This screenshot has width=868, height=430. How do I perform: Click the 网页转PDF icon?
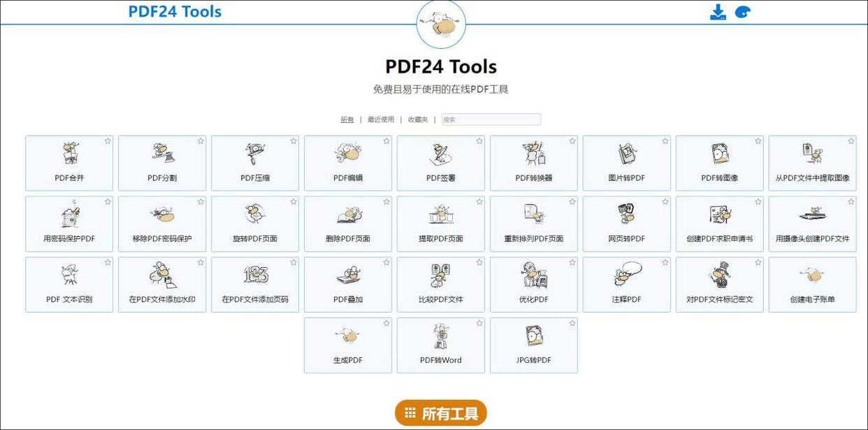click(627, 215)
